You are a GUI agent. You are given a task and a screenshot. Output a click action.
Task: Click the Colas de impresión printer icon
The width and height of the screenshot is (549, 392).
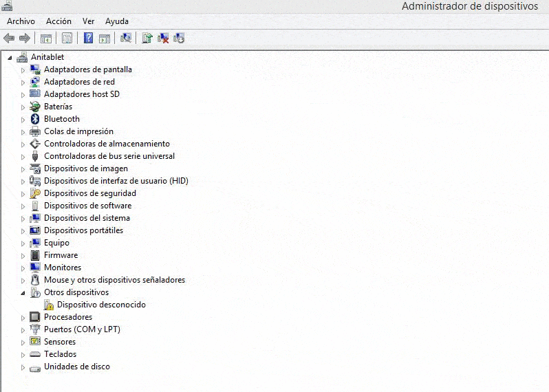(x=34, y=131)
